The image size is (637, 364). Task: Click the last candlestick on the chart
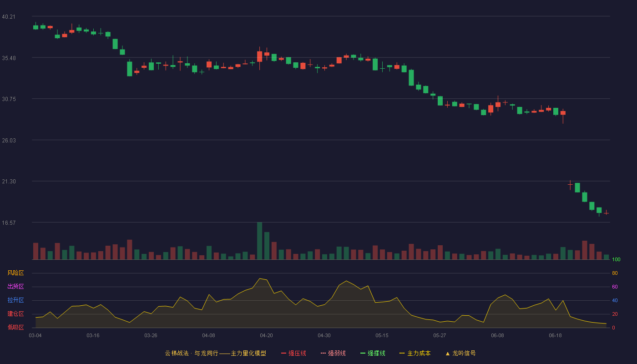coord(606,212)
